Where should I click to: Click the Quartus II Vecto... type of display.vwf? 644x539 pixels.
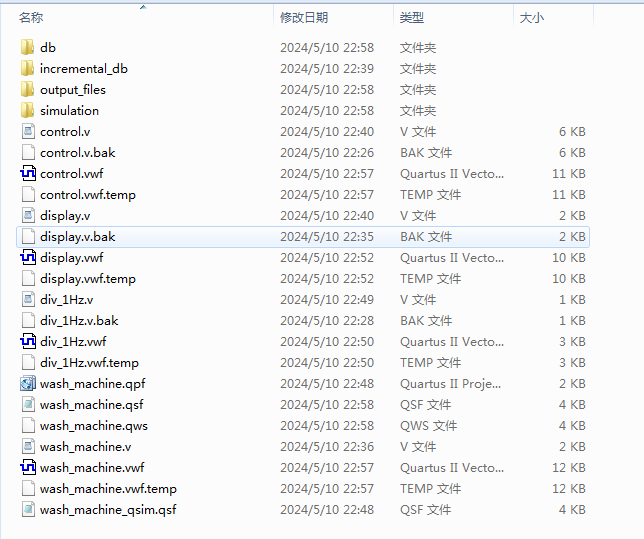[452, 258]
